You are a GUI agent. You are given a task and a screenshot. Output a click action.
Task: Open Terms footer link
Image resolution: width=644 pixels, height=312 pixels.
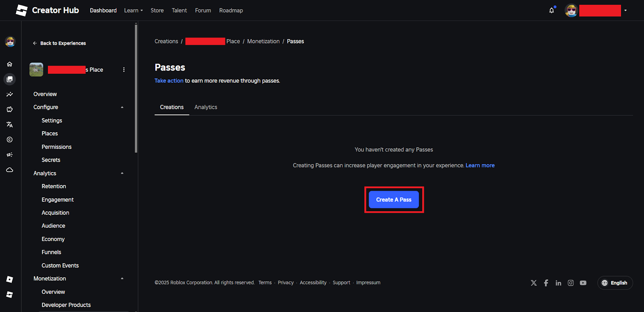point(265,283)
